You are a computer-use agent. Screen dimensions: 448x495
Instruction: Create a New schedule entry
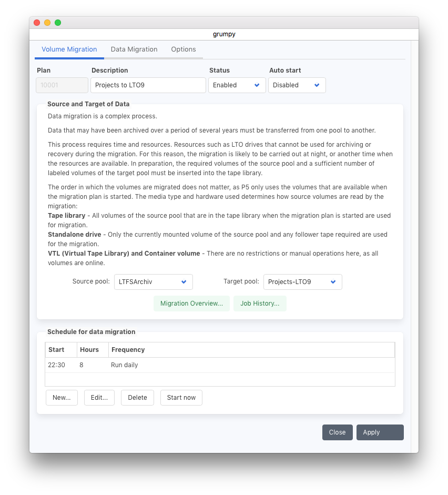click(62, 398)
